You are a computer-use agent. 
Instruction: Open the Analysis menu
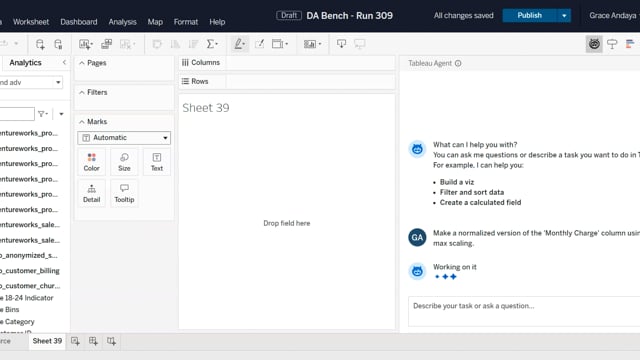tap(122, 22)
